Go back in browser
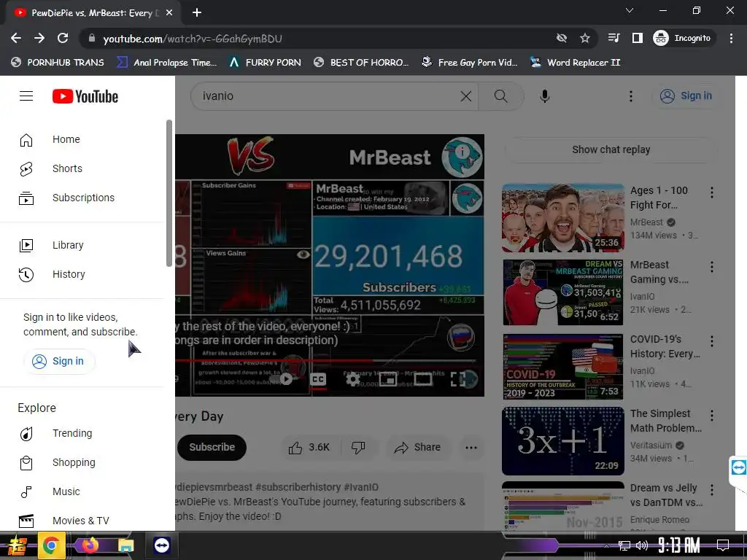747x560 pixels. (x=16, y=38)
